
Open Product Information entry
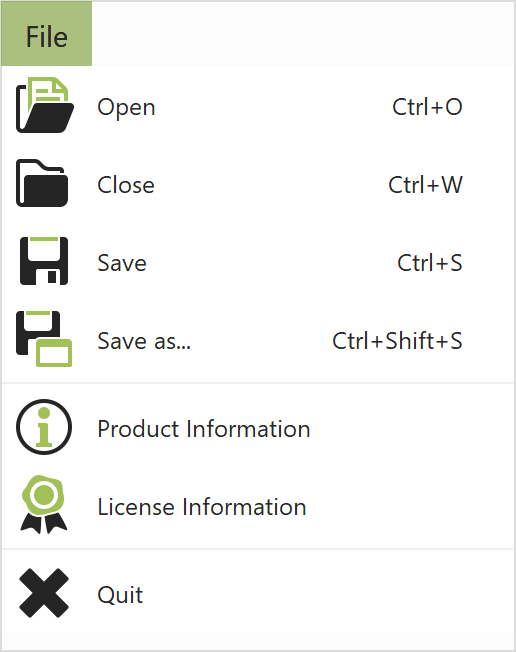[x=258, y=428]
